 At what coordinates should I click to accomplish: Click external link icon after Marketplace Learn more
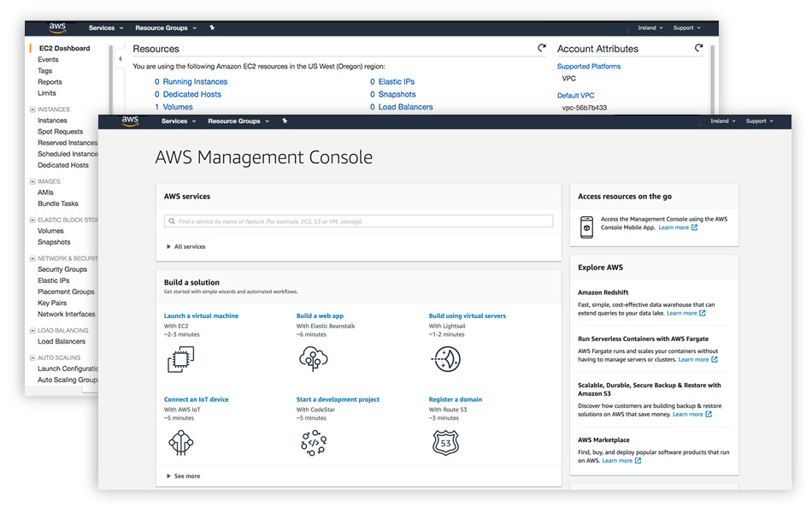pos(638,461)
